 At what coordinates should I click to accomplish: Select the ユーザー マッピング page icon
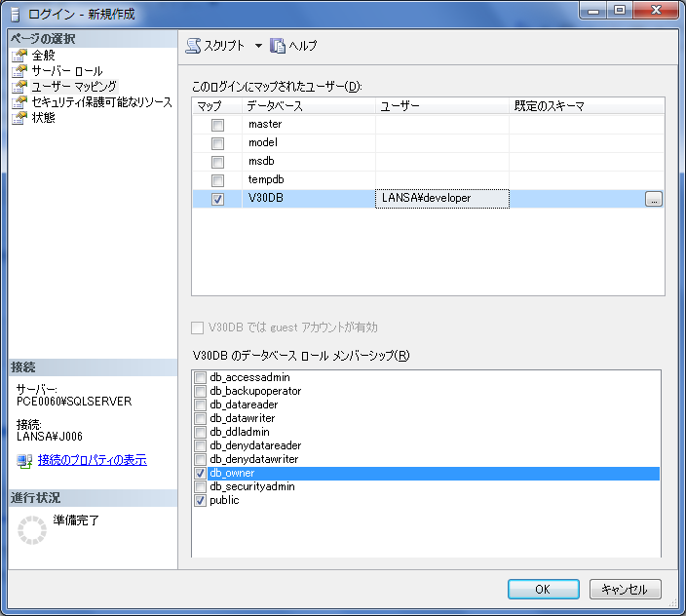[x=19, y=87]
